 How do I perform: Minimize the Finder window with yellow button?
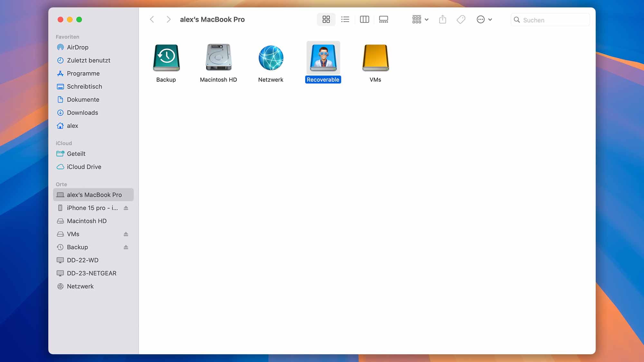click(x=70, y=20)
